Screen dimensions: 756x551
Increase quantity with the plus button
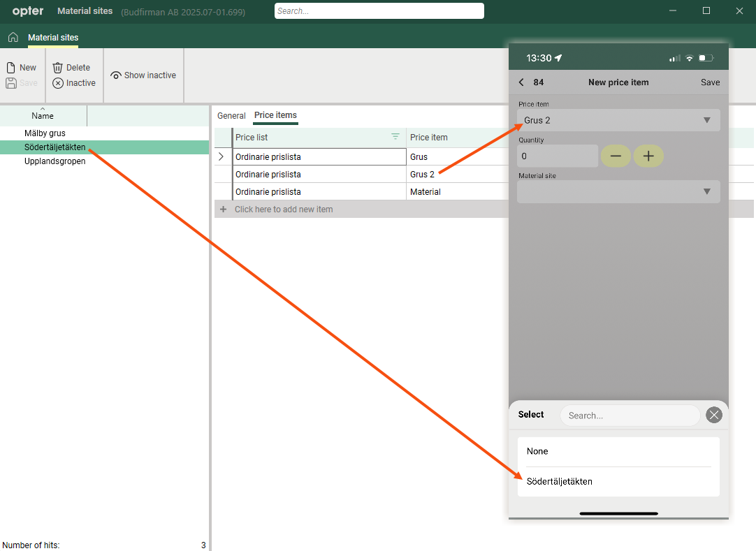[648, 156]
